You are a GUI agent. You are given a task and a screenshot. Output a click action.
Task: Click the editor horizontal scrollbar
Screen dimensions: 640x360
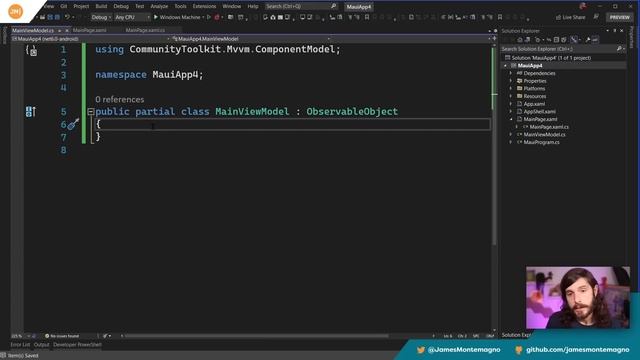256,336
